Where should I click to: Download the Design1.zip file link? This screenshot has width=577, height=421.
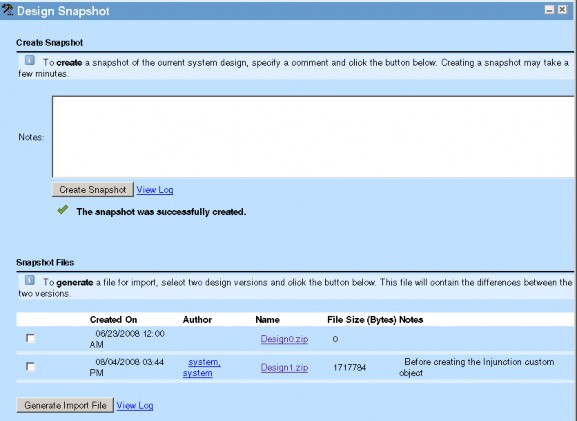284,367
